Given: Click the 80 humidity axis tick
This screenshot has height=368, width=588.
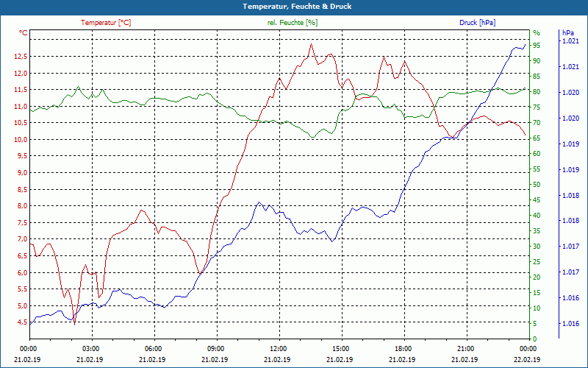Looking at the screenshot, I should (537, 92).
